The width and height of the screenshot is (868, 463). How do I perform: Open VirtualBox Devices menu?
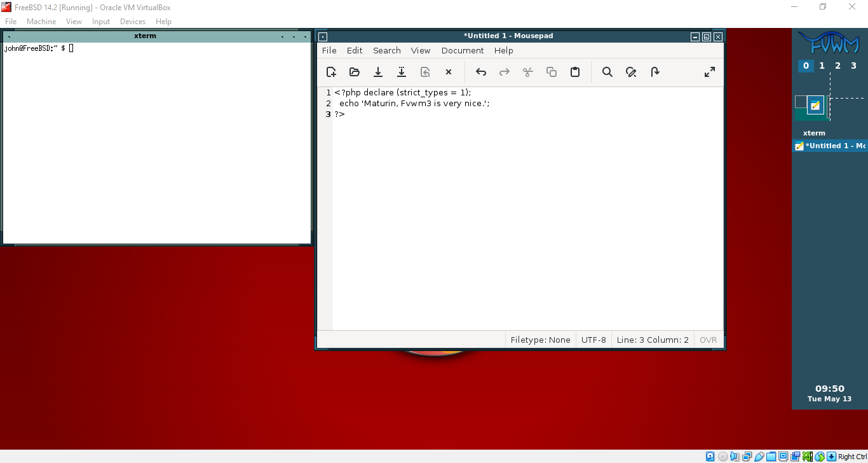click(133, 22)
